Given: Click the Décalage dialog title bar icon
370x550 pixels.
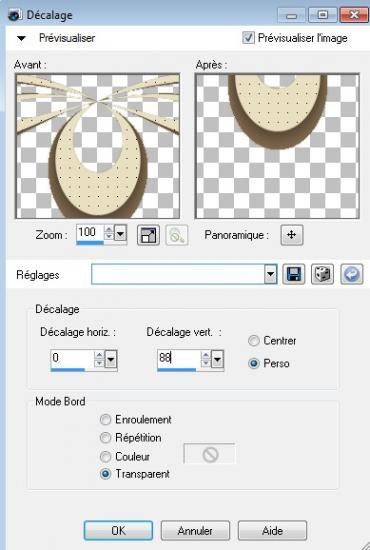Looking at the screenshot, I should click(15, 15).
